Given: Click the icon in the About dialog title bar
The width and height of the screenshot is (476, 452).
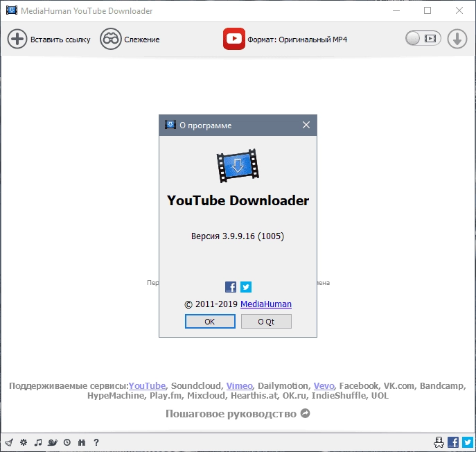Looking at the screenshot, I should [170, 125].
